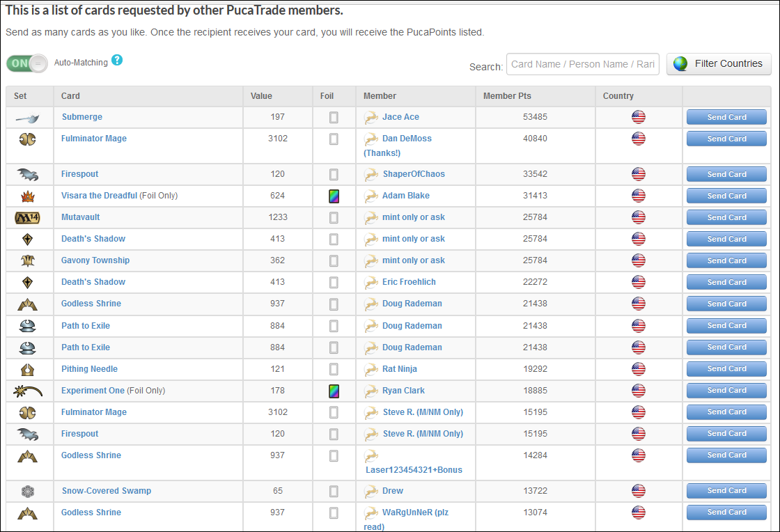
Task: Click the set symbol next to Submerge
Action: pyautogui.click(x=27, y=118)
